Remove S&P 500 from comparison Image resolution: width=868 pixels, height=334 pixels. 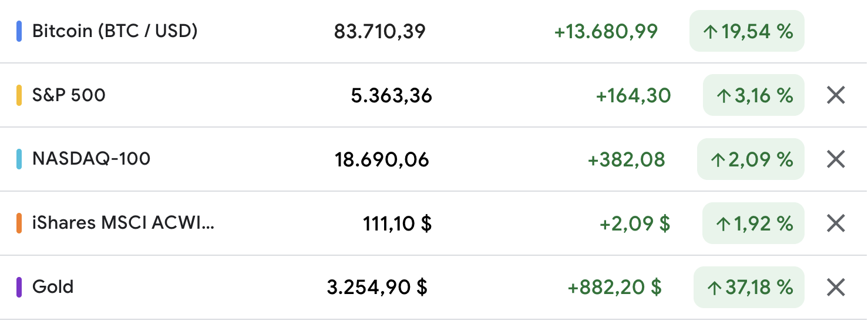point(835,95)
